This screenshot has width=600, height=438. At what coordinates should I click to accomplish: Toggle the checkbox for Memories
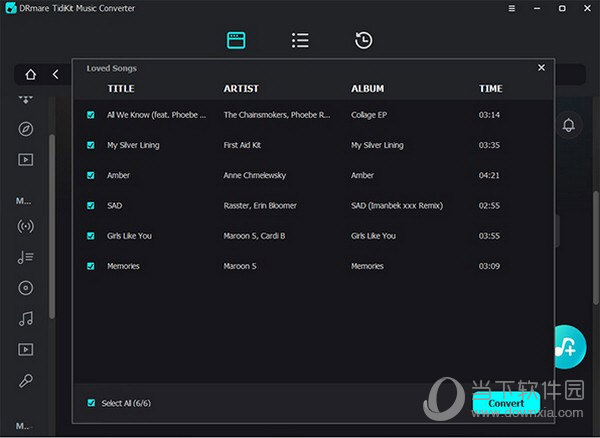tap(91, 266)
